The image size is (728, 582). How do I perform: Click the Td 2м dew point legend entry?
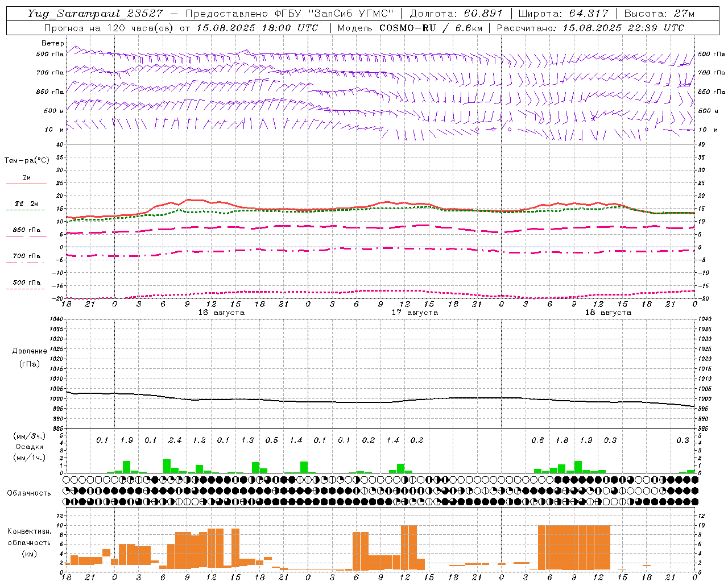(x=27, y=203)
